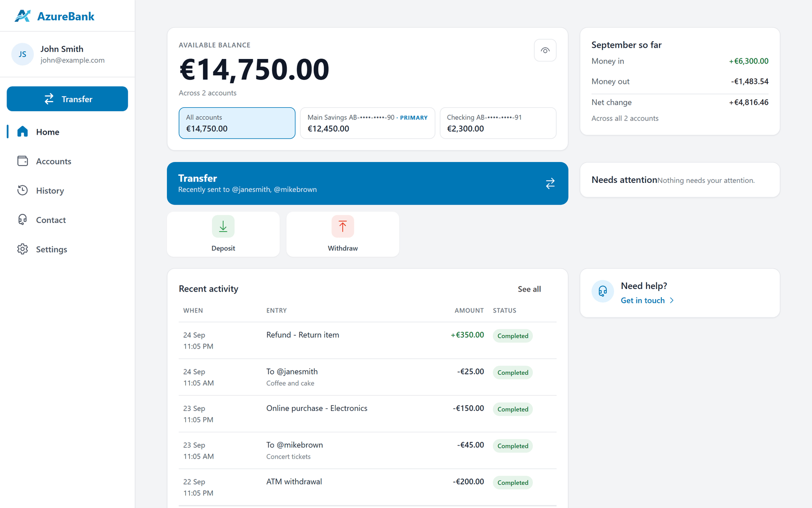This screenshot has height=508, width=812.
Task: Click the Online purchase - Electronics entry
Action: [x=317, y=408]
